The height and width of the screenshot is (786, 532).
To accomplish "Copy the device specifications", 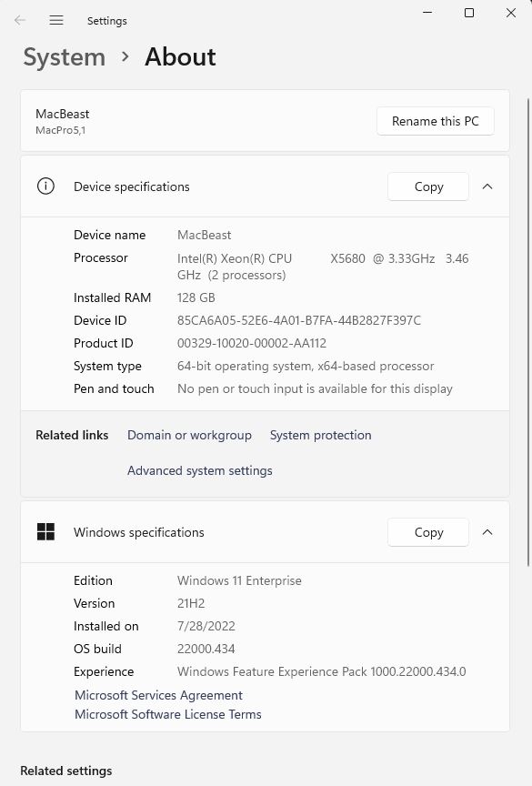I will (x=428, y=186).
